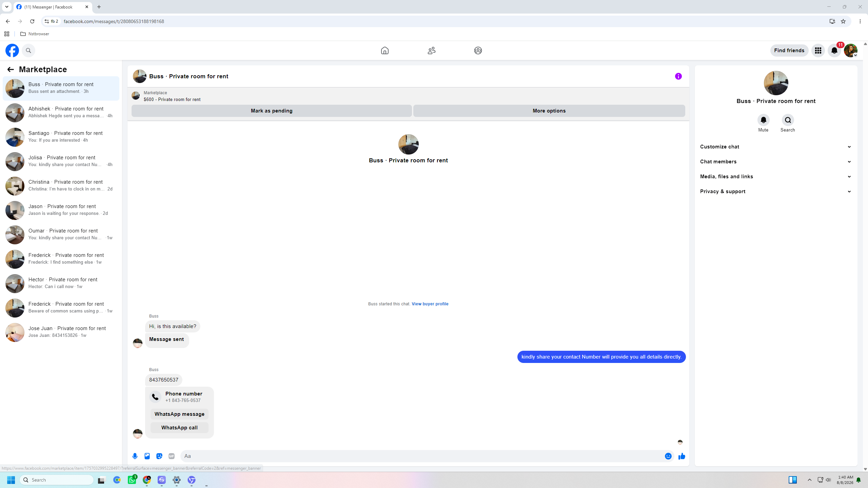Screen dimensions: 868x488
Task: Bookmark this page with the star icon
Action: (843, 21)
